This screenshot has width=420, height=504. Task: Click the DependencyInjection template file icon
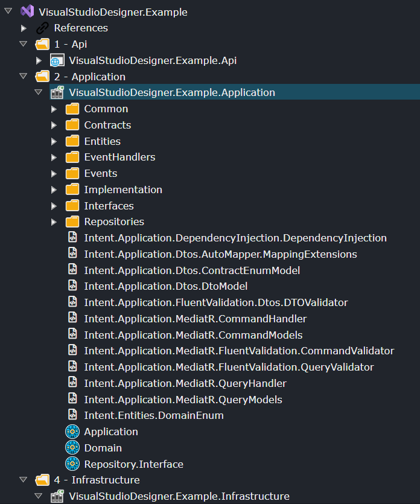click(72, 237)
